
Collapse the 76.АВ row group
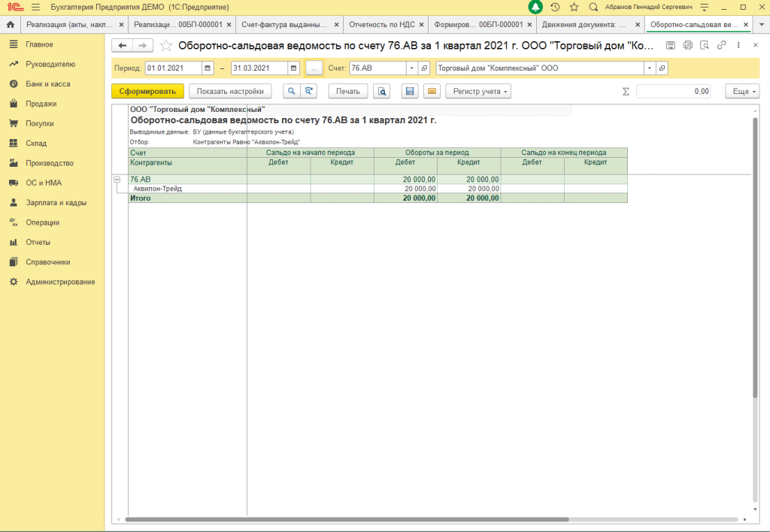tap(117, 180)
